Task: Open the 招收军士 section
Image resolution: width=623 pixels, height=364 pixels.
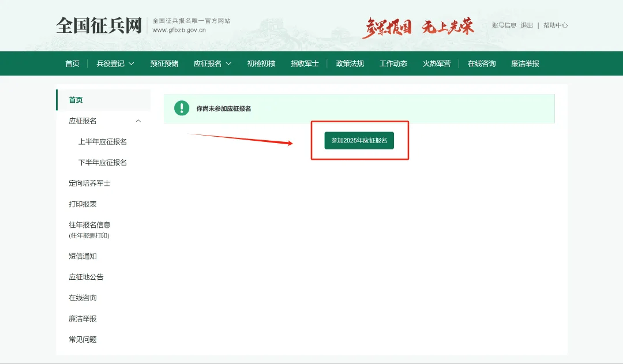Action: tap(305, 63)
